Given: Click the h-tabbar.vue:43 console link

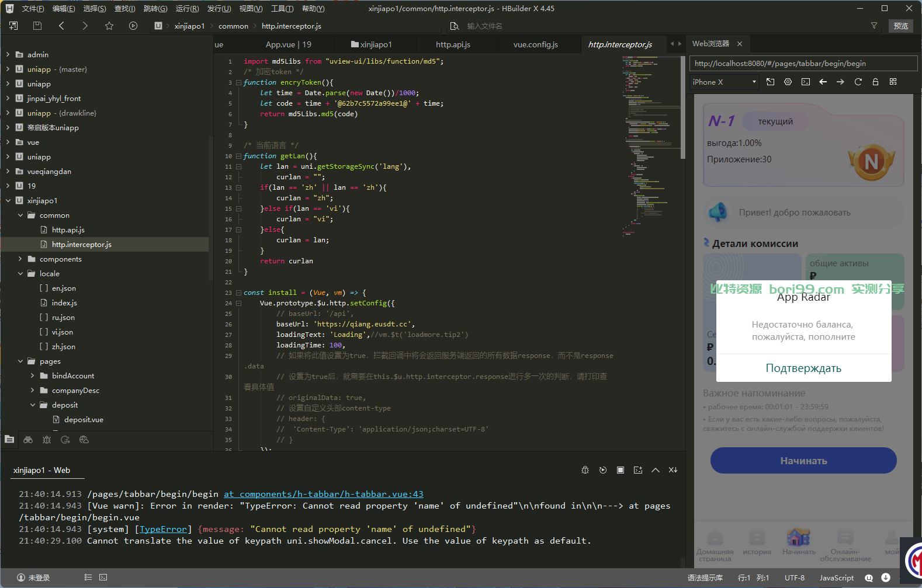Looking at the screenshot, I should [x=324, y=494].
